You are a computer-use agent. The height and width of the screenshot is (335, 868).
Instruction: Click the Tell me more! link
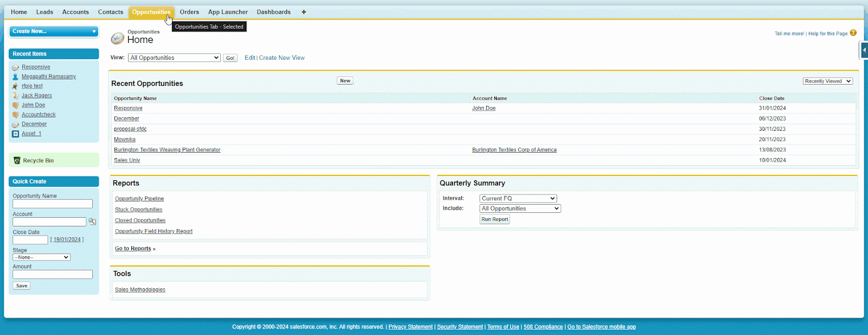pyautogui.click(x=789, y=34)
